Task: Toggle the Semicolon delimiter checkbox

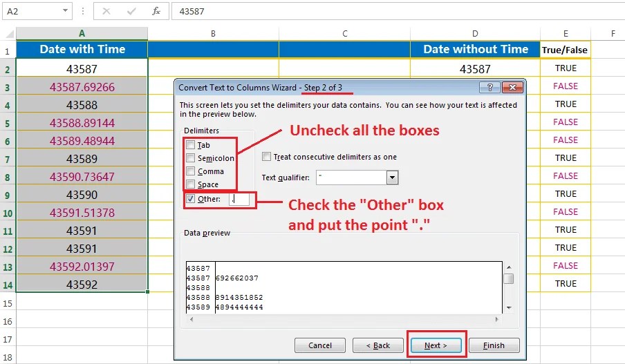Action: (x=191, y=157)
